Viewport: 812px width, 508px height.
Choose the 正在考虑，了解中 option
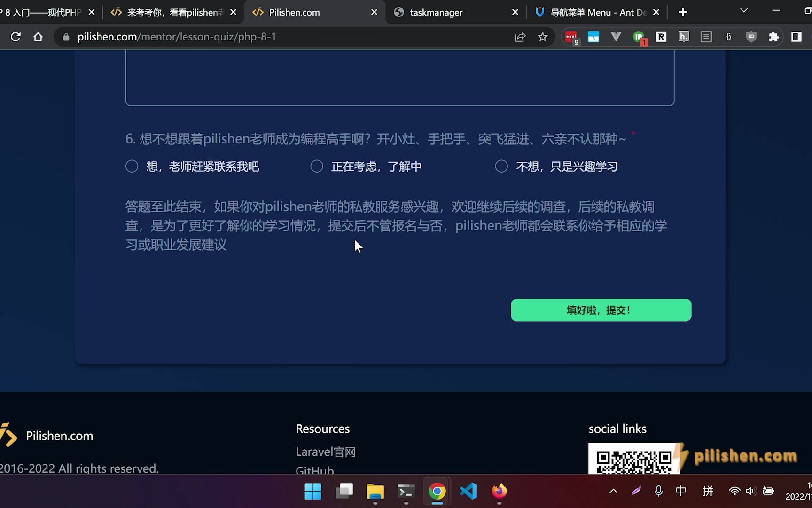click(316, 166)
